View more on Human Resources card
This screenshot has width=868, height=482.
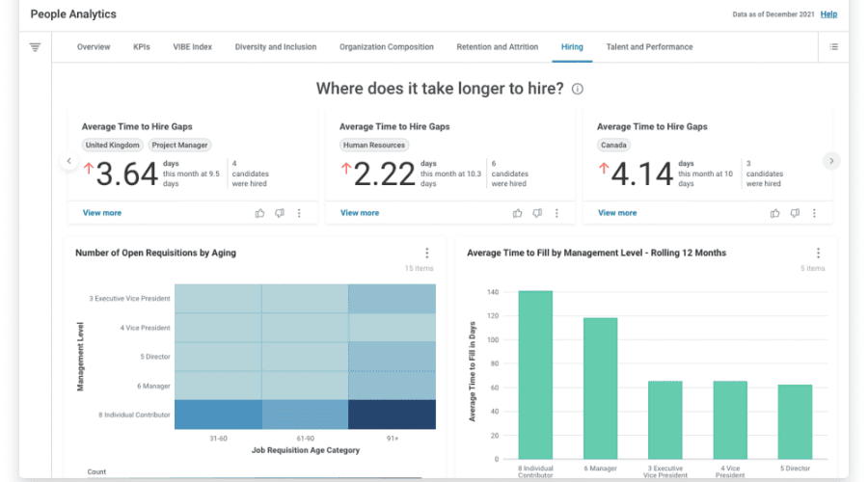pos(360,213)
